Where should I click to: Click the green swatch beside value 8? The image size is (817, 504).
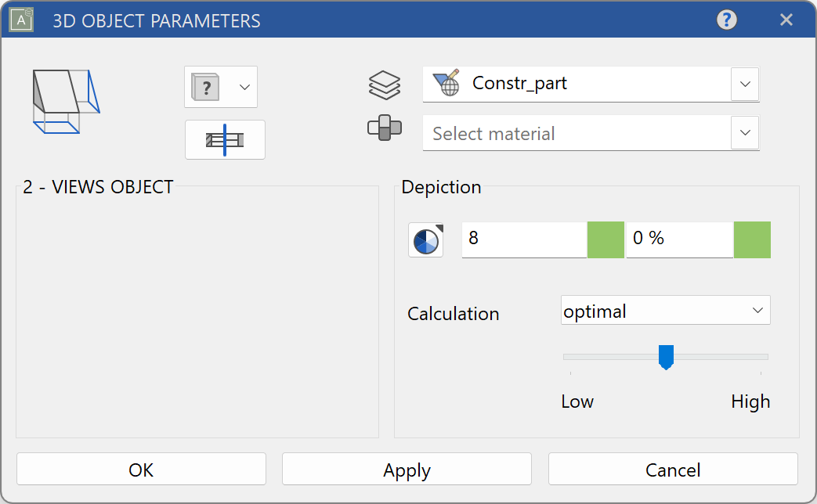pos(605,239)
